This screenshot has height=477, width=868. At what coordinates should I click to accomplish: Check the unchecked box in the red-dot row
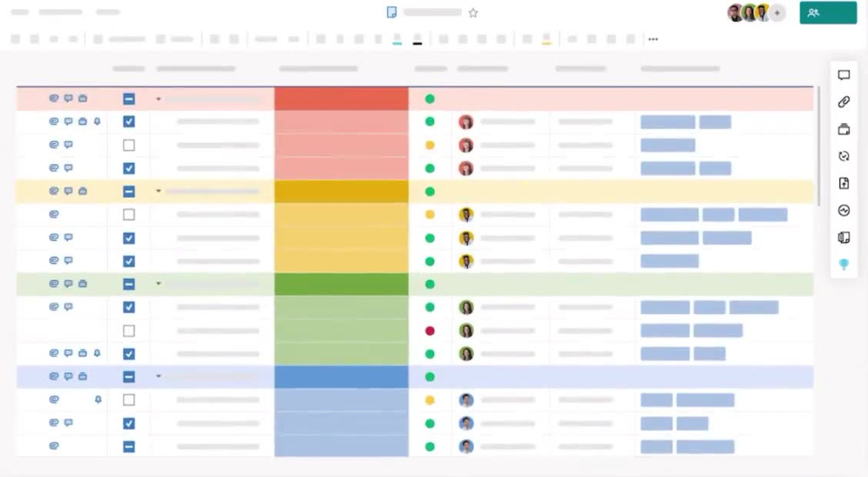(x=129, y=331)
